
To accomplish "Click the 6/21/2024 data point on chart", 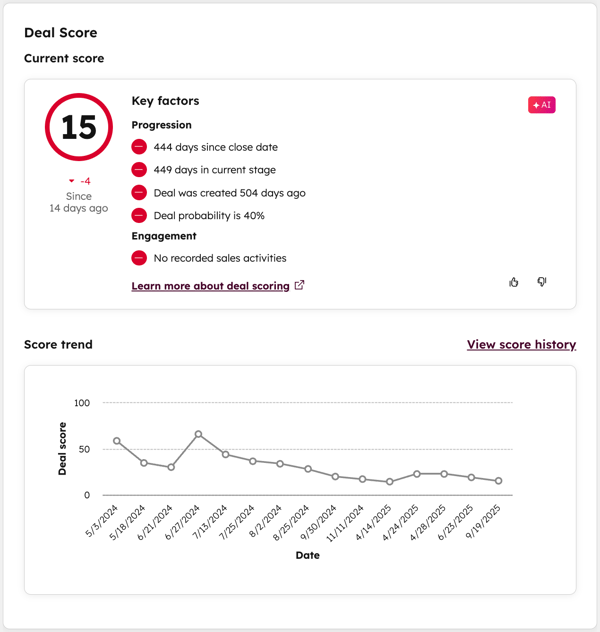I will tap(171, 467).
